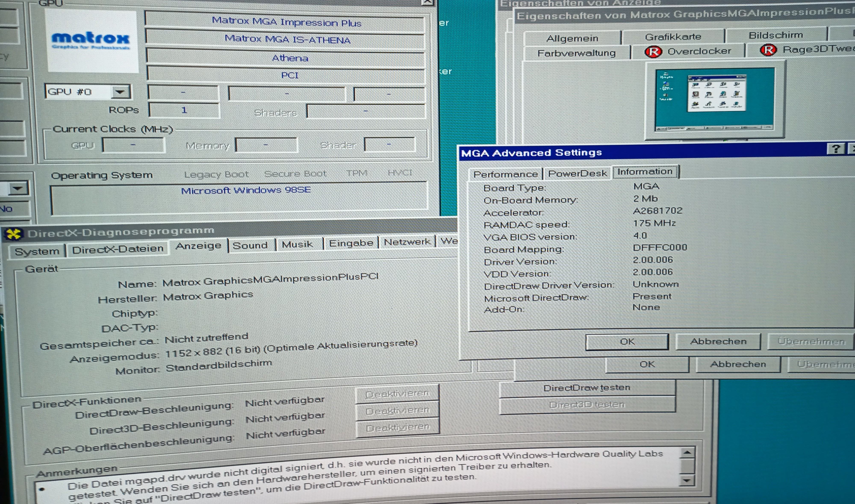Click the 'Legacy Boot' label in GPU-Z
Image resolution: width=855 pixels, height=504 pixels.
click(216, 174)
